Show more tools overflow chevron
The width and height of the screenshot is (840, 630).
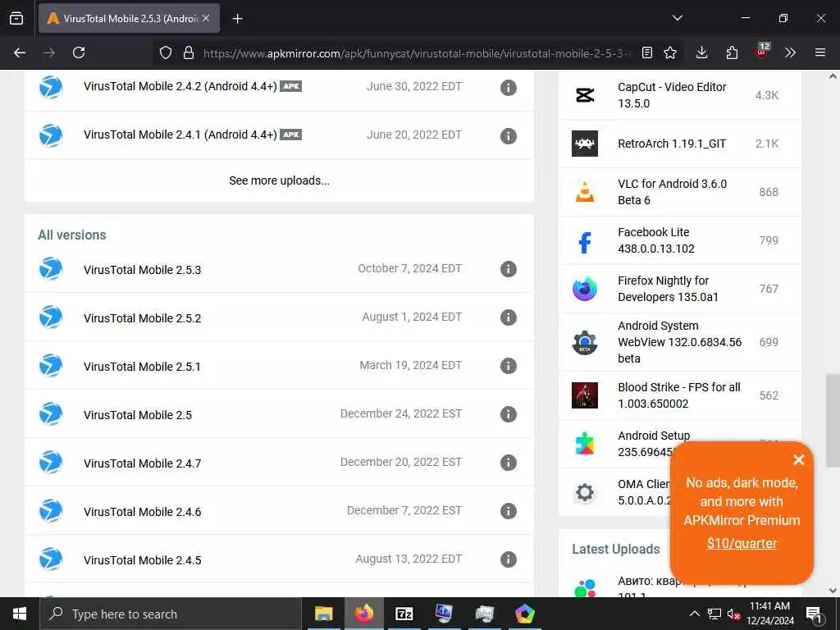(790, 52)
